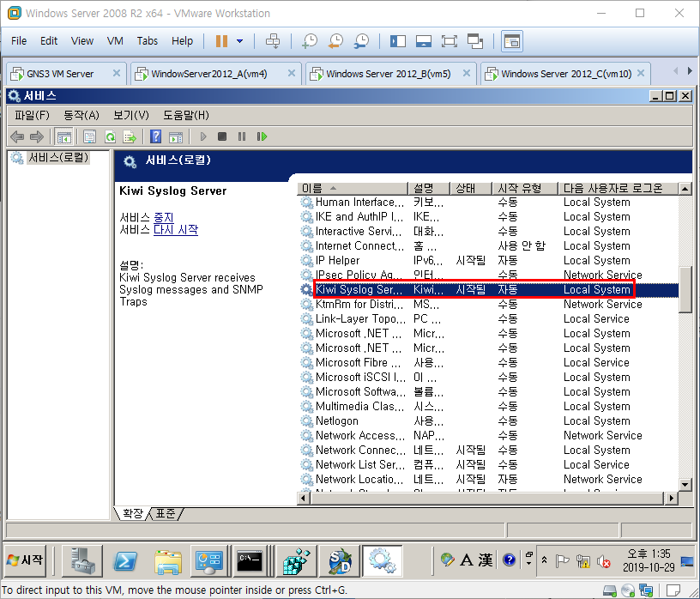This screenshot has height=599, width=700.
Task: Sort by the 상태 column header
Action: click(x=471, y=188)
